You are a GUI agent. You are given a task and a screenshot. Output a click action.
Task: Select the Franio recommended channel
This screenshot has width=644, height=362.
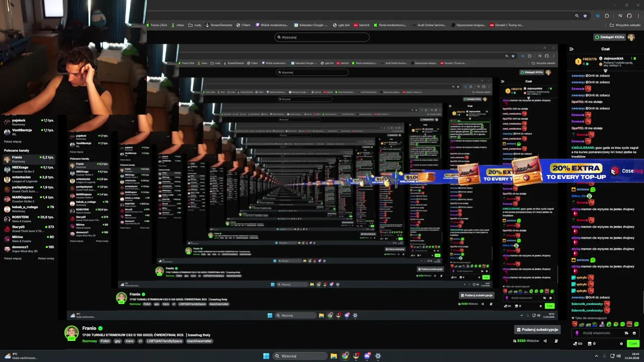coord(29,159)
